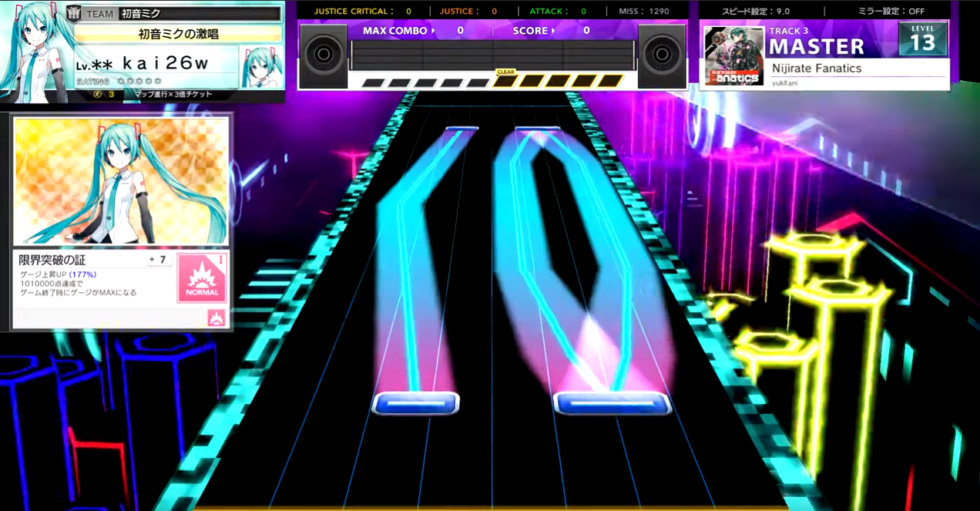
Task: Click the CLEAR marker on the gauge
Action: [505, 72]
